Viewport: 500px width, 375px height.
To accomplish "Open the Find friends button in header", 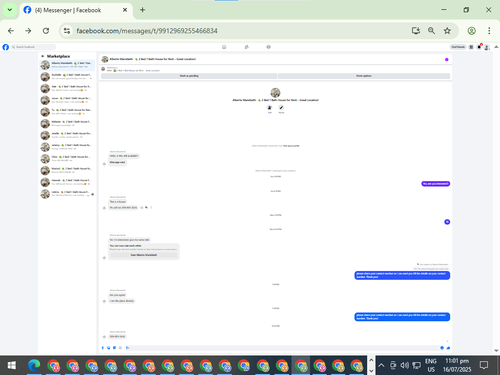I will click(x=458, y=47).
